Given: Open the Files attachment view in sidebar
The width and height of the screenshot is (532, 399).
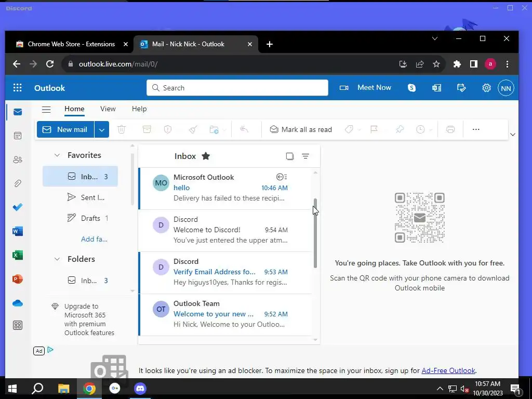Looking at the screenshot, I should (x=18, y=183).
